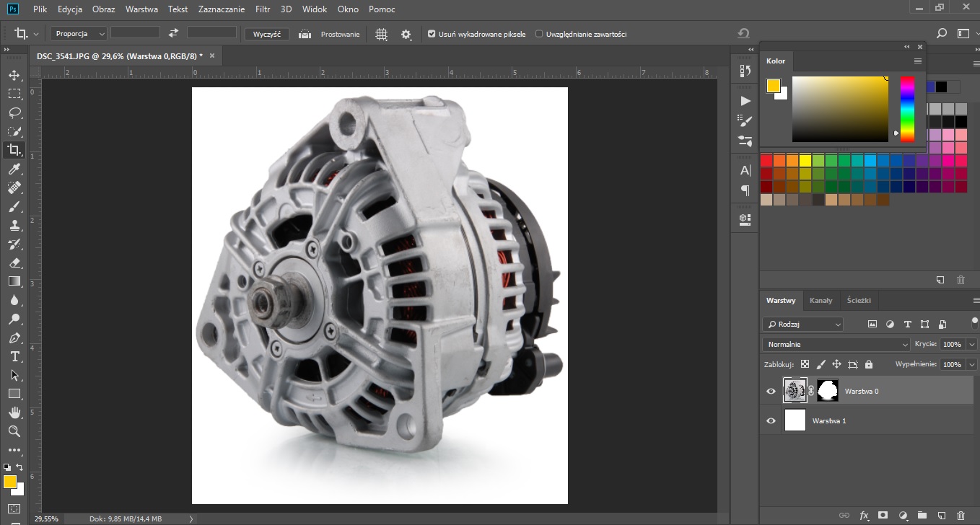Viewport: 980px width, 525px height.
Task: Switch to the Kanały tab
Action: 821,301
